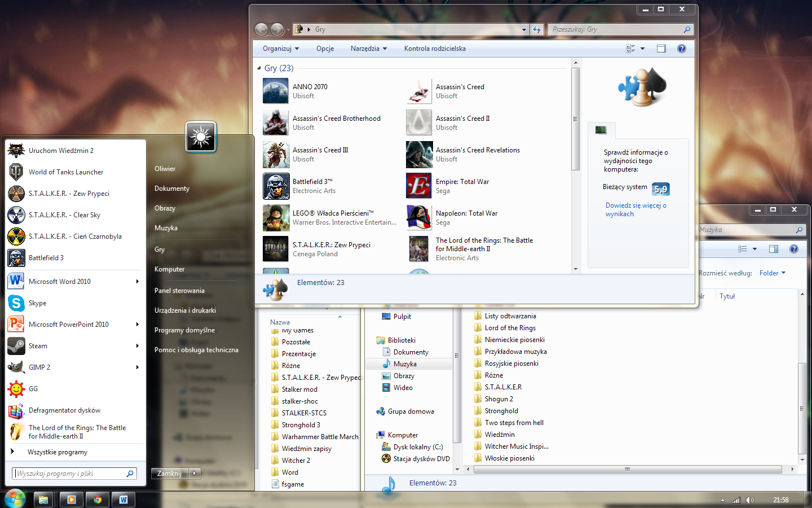Expand Microsoft Word 2010 jump list arrow

[x=137, y=282]
